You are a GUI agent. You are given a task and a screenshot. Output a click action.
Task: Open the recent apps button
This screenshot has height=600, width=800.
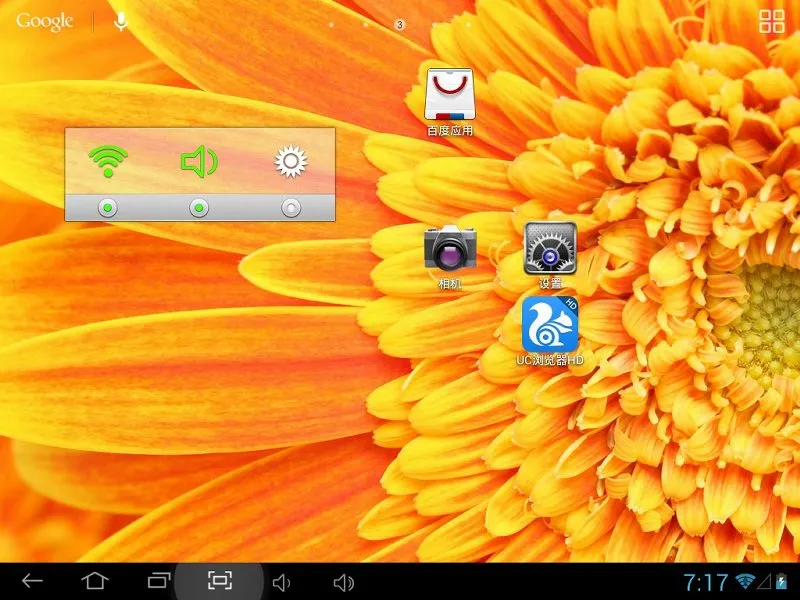pyautogui.click(x=159, y=581)
